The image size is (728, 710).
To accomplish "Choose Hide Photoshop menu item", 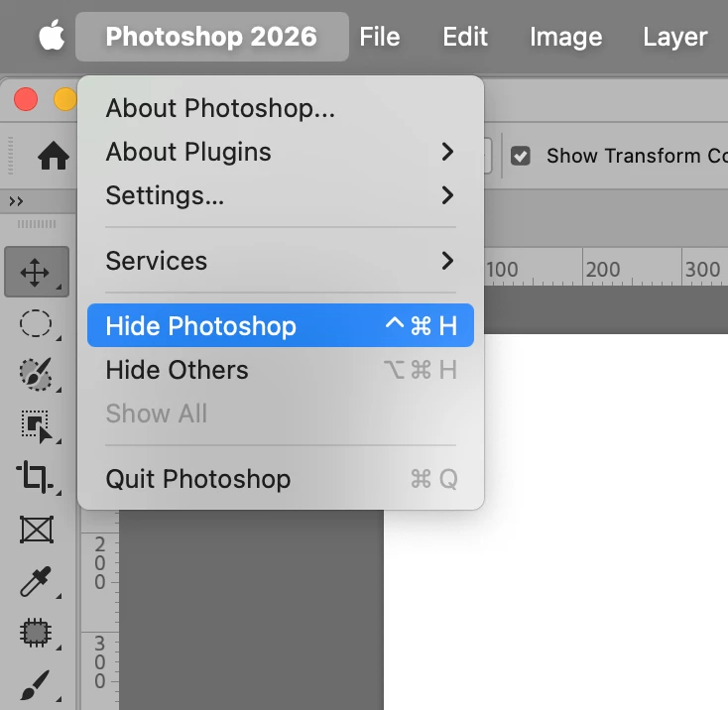I will (281, 325).
